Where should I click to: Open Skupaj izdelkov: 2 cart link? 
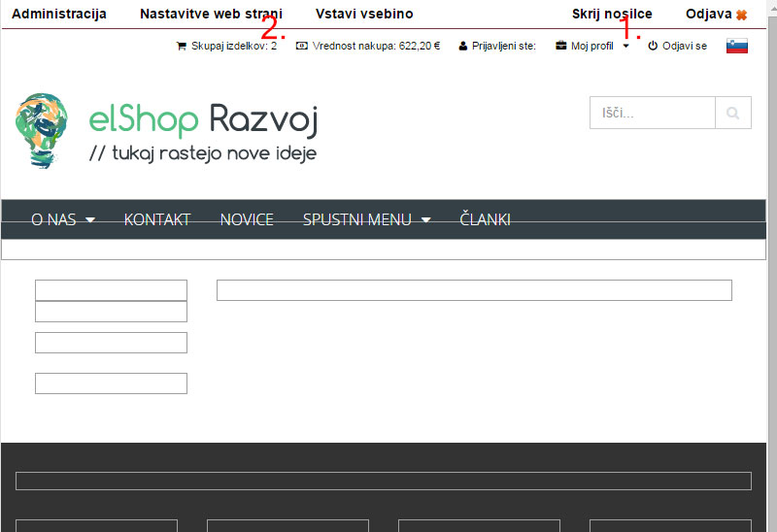click(x=234, y=46)
